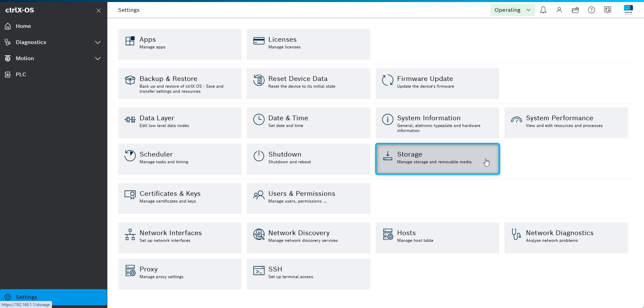Image resolution: width=644 pixels, height=308 pixels.
Task: Open the language selection icon
Action: [607, 10]
